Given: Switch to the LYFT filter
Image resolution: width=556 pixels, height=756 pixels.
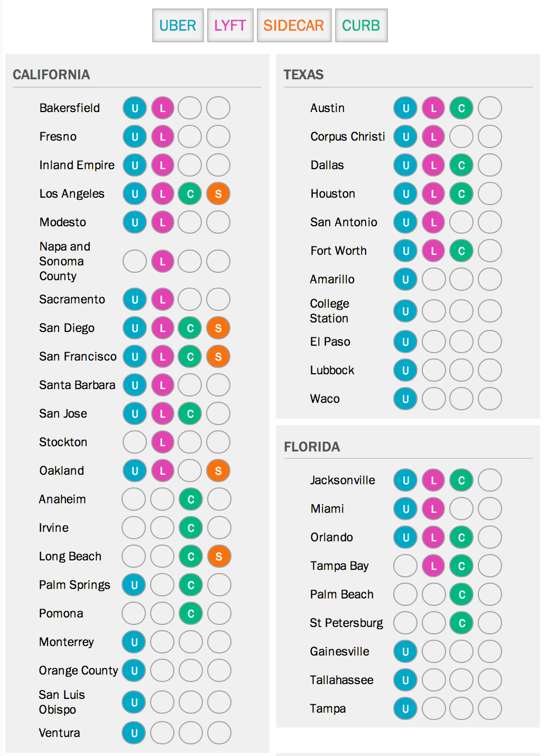Looking at the screenshot, I should point(230,25).
